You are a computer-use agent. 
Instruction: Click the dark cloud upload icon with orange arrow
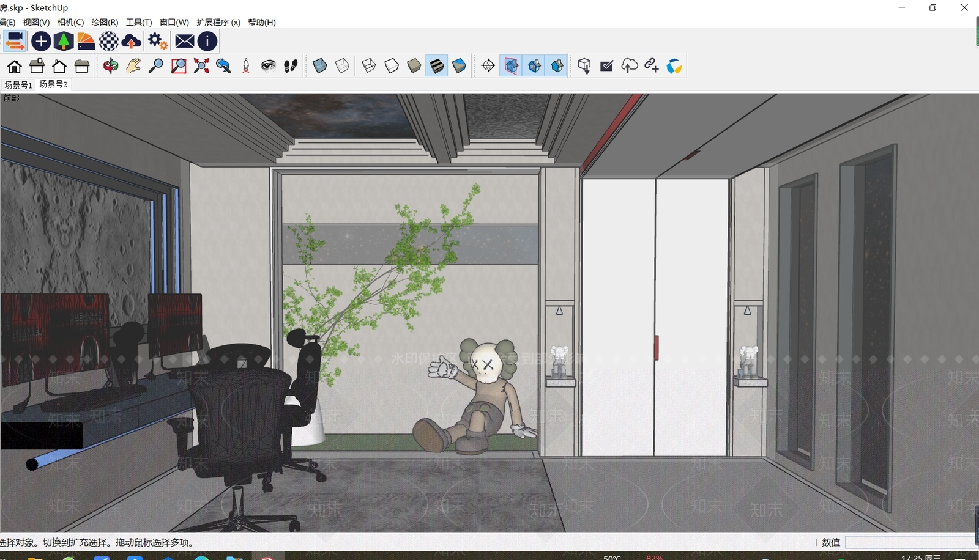[132, 42]
